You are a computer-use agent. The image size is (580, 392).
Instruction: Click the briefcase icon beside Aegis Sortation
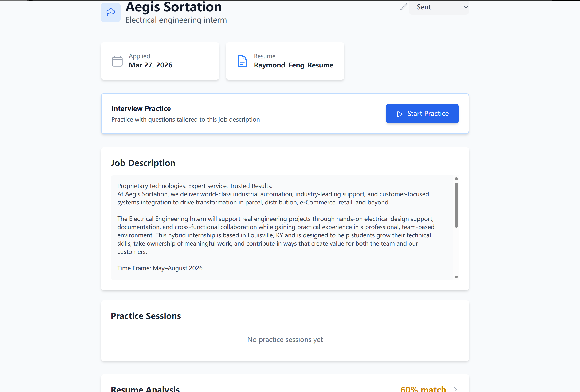[x=110, y=12]
